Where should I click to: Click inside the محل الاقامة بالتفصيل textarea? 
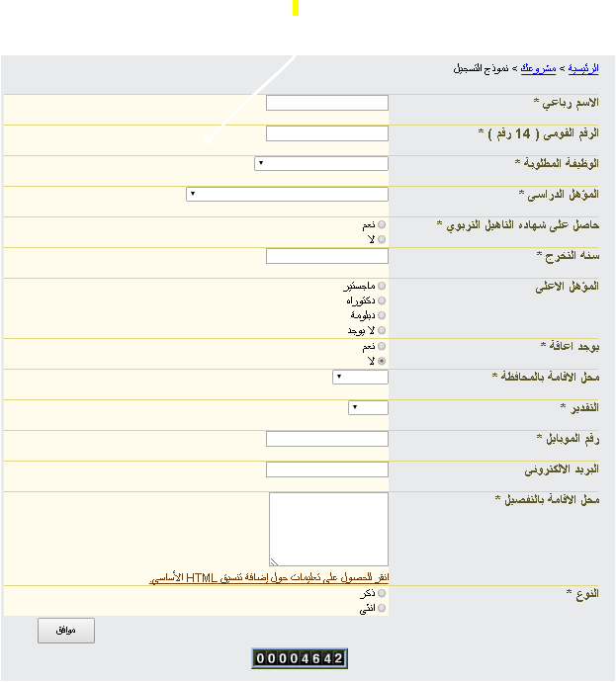pos(328,529)
